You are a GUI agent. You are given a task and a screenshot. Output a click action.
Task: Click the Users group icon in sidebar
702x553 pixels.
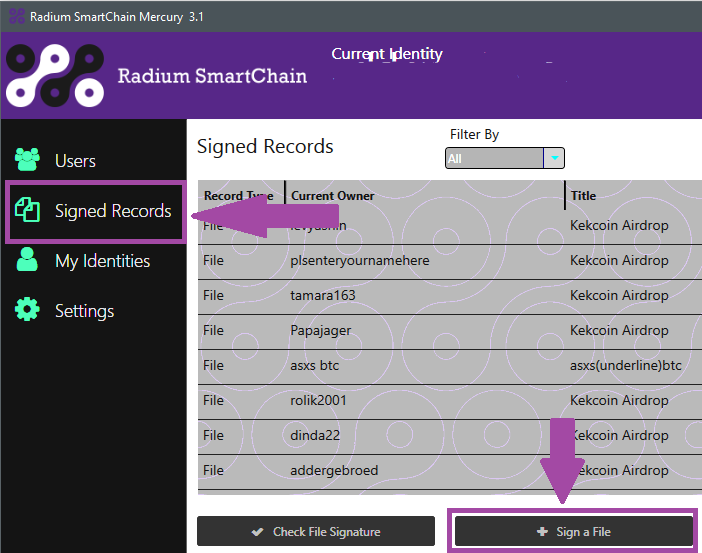(x=27, y=159)
